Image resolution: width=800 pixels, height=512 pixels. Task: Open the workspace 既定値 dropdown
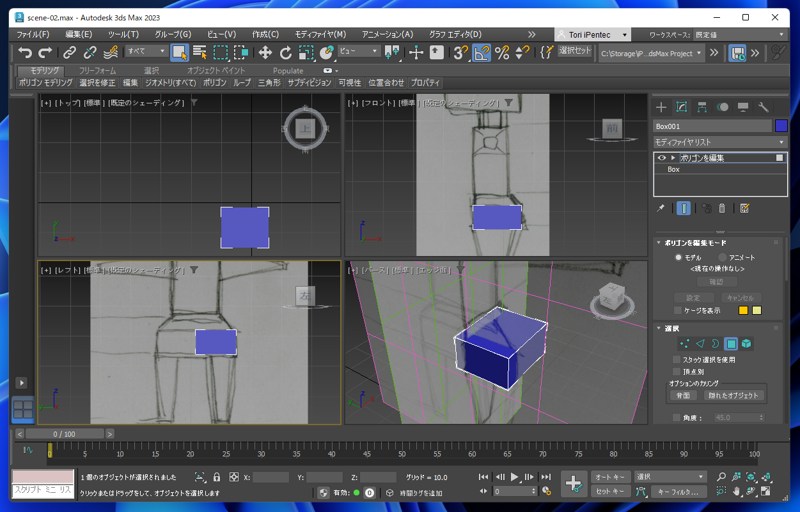point(740,35)
